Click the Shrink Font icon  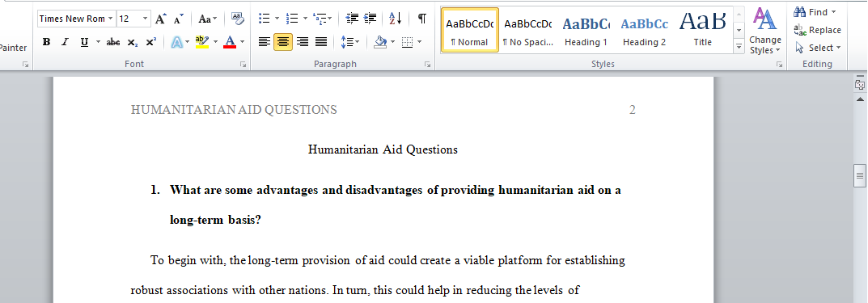178,19
